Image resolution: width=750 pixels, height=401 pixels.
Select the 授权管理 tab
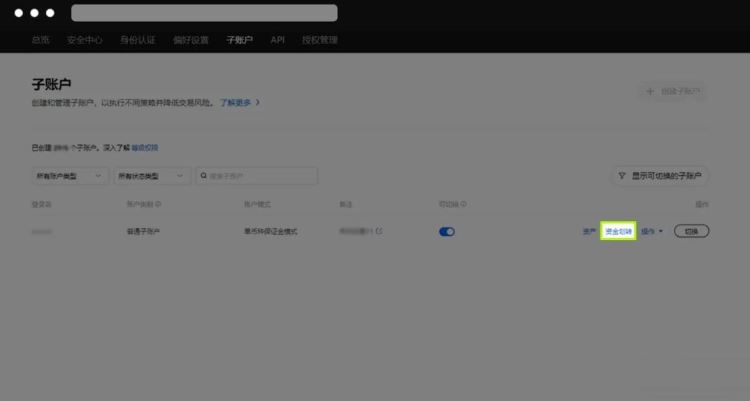[x=319, y=40]
